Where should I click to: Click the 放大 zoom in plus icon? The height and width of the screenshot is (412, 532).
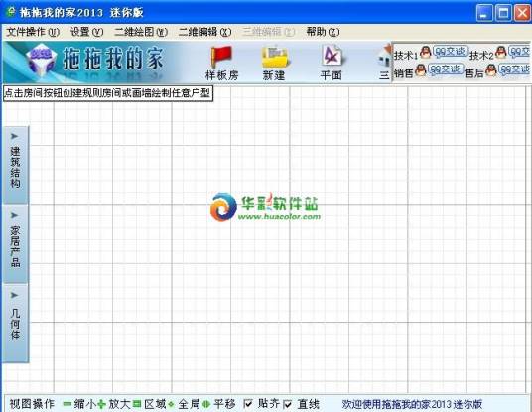101,404
